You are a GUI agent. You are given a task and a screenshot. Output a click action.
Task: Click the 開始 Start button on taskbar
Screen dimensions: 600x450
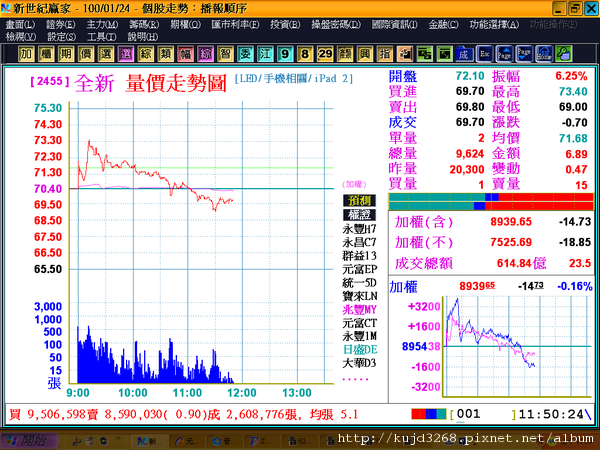click(x=29, y=441)
